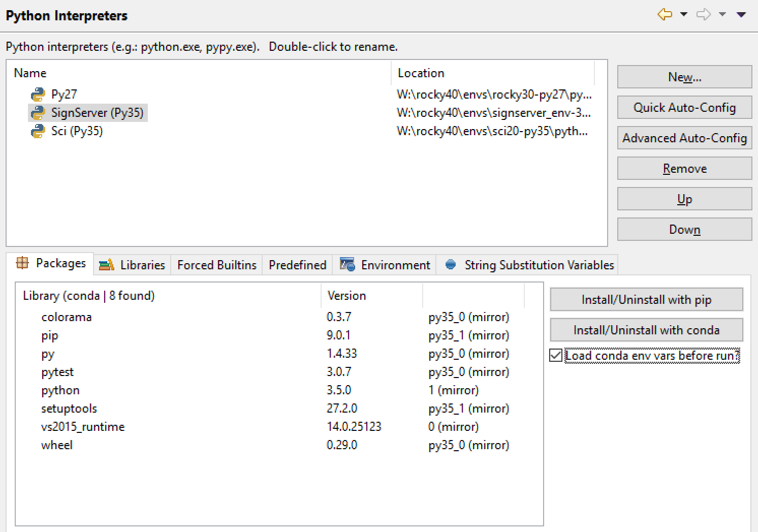
Task: Click the Quick Auto-Config button
Action: [x=684, y=107]
